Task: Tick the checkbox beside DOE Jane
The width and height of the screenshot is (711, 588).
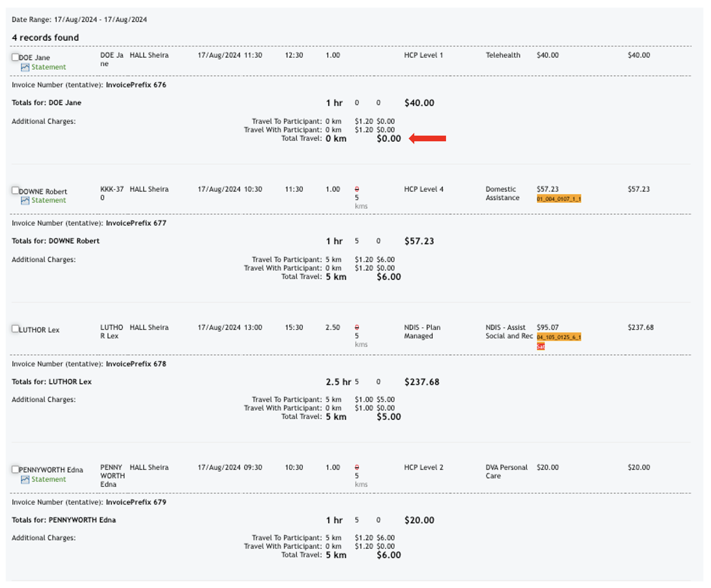Action: coord(15,57)
